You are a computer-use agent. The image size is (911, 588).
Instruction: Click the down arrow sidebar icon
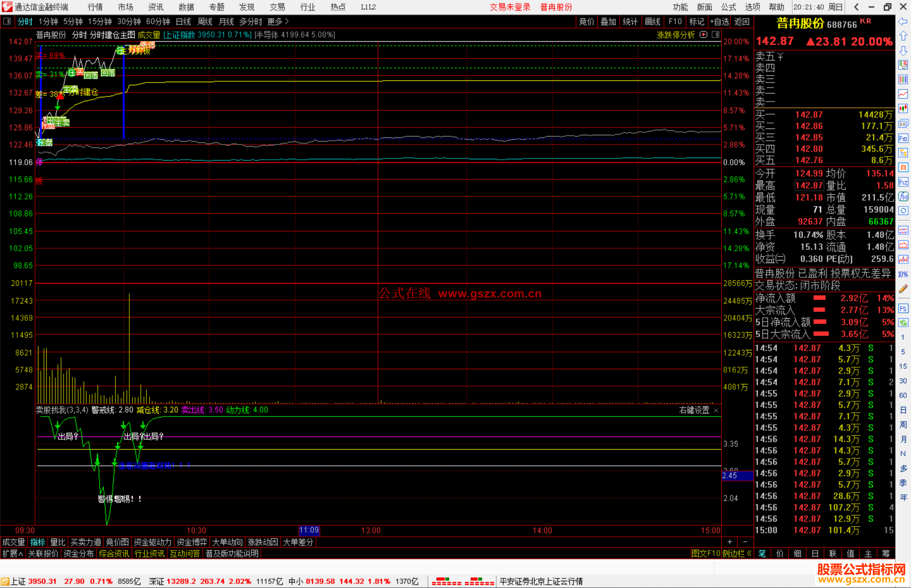[903, 51]
